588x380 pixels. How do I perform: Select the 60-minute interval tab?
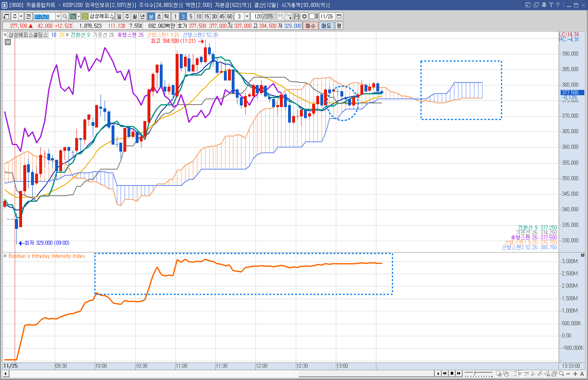[x=230, y=16]
